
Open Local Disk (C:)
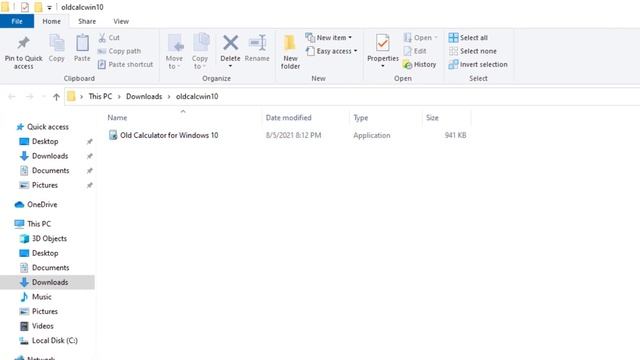click(x=55, y=340)
